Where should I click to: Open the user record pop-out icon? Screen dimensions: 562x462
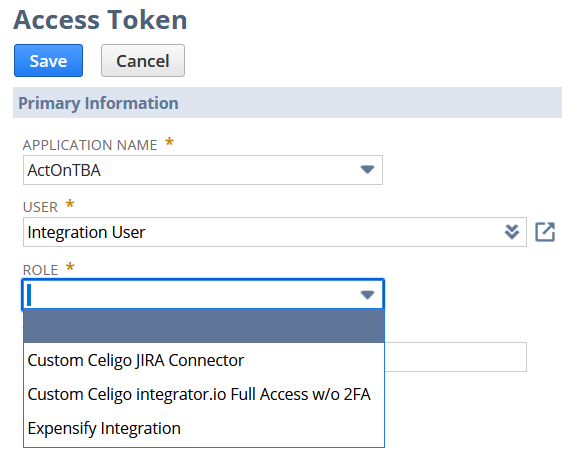[545, 232]
